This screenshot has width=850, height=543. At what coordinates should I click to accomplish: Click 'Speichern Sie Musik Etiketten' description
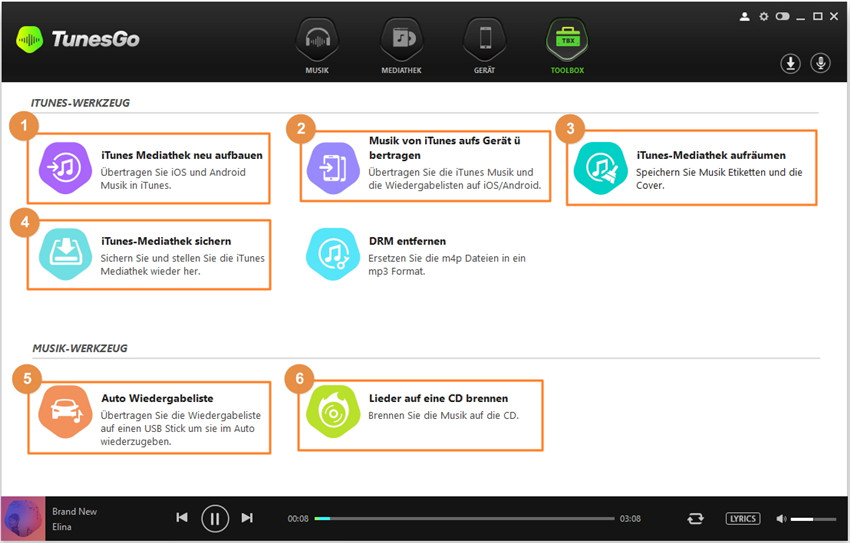pos(719,179)
